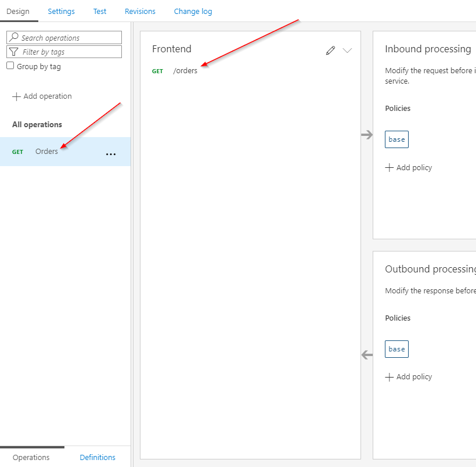Click the inbound processing arrow icon
476x467 pixels.
tap(367, 135)
